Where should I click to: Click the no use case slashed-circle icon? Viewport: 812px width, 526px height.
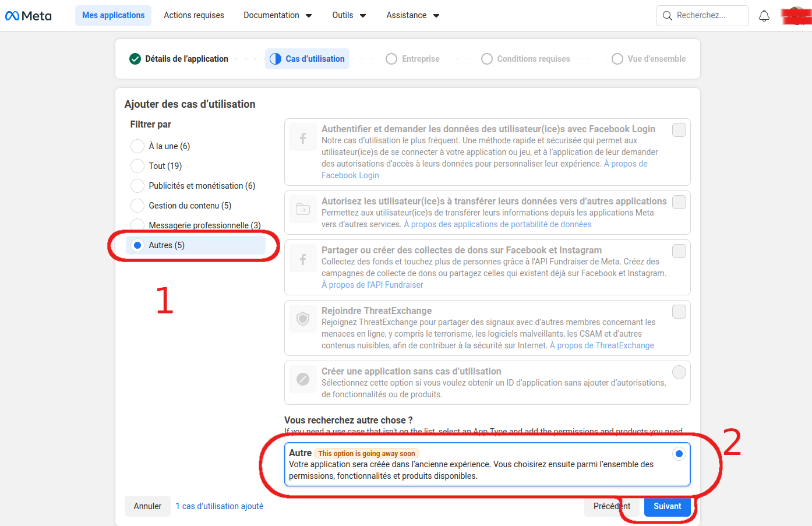tap(303, 379)
